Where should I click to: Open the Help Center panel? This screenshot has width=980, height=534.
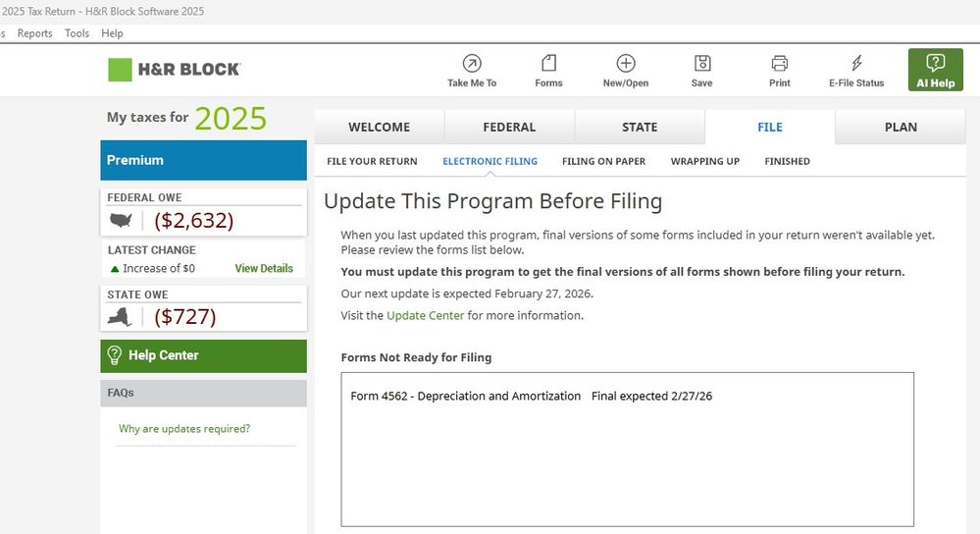tap(203, 355)
